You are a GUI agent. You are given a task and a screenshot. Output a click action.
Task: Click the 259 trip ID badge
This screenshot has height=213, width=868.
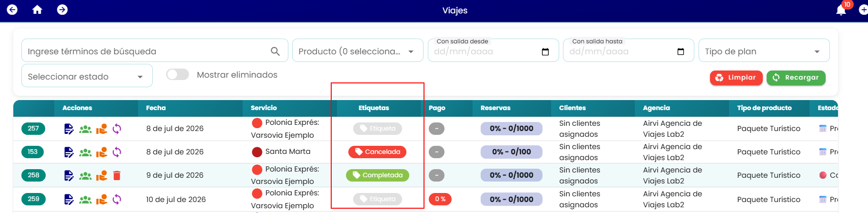[33, 199]
